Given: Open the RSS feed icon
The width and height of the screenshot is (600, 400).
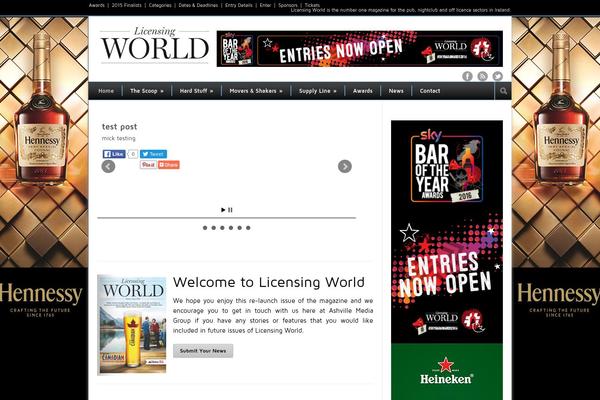Looking at the screenshot, I should (x=483, y=76).
